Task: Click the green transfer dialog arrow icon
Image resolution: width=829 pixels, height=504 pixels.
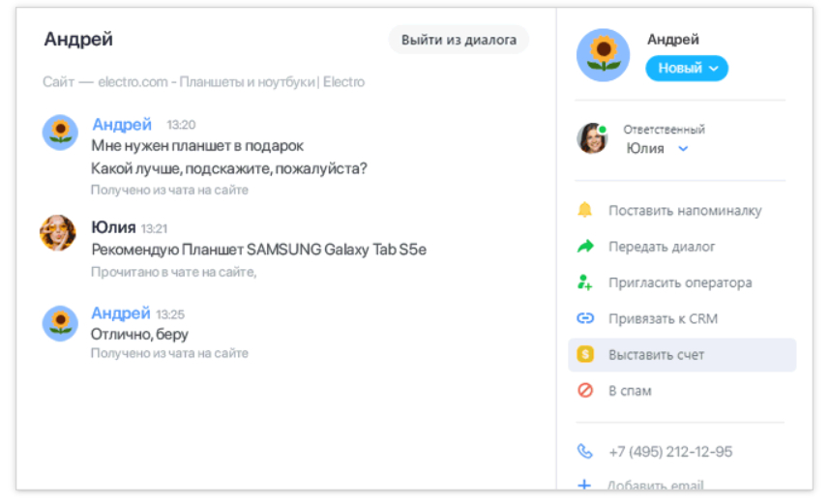Action: coord(584,247)
